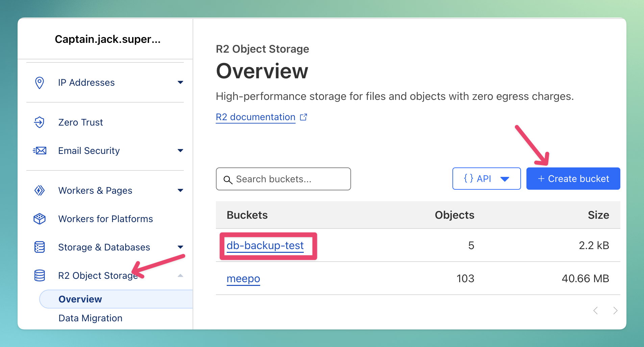Open Zero Trust in the sidebar
The height and width of the screenshot is (347, 644).
(80, 122)
